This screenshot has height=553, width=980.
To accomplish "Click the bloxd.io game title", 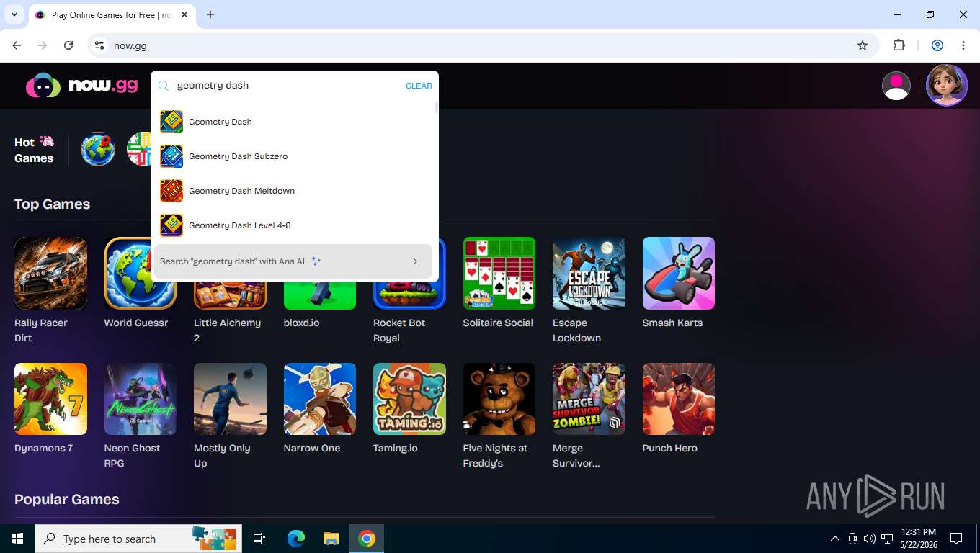I will 301,323.
